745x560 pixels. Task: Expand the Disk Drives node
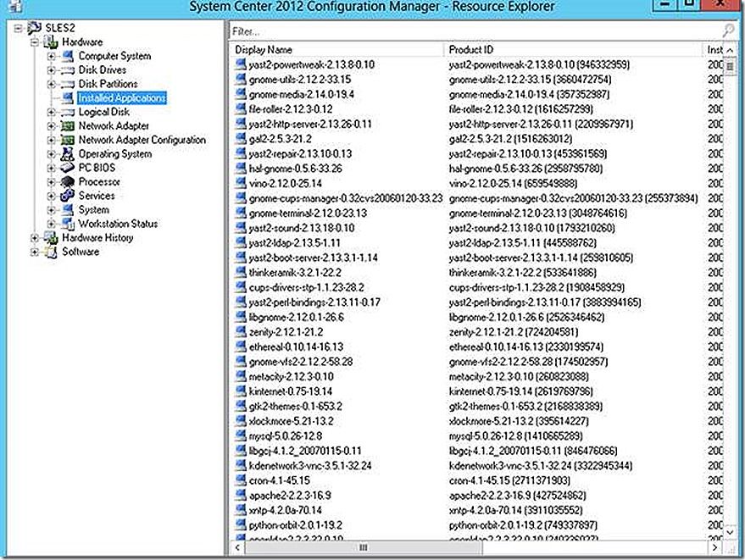[x=52, y=70]
